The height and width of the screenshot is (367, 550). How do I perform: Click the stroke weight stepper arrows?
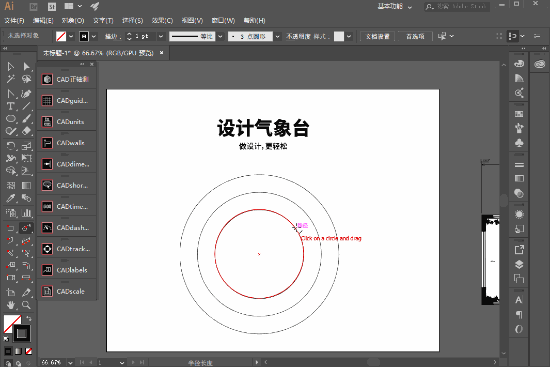129,36
